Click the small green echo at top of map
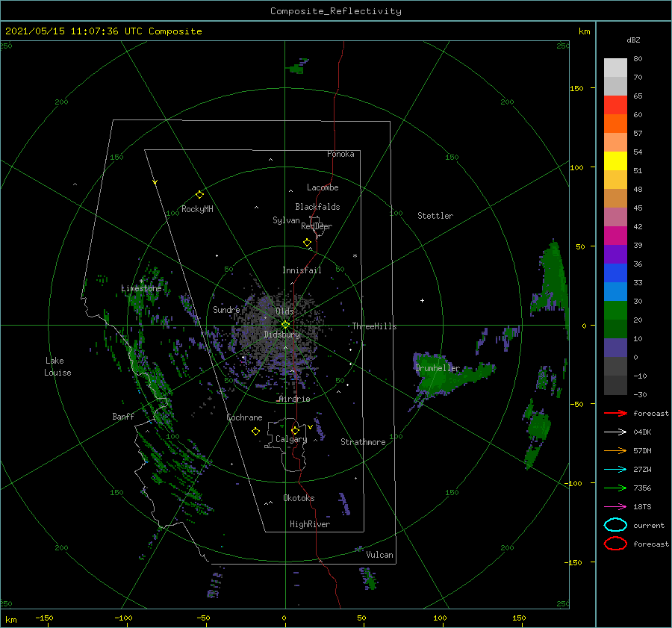 296,67
